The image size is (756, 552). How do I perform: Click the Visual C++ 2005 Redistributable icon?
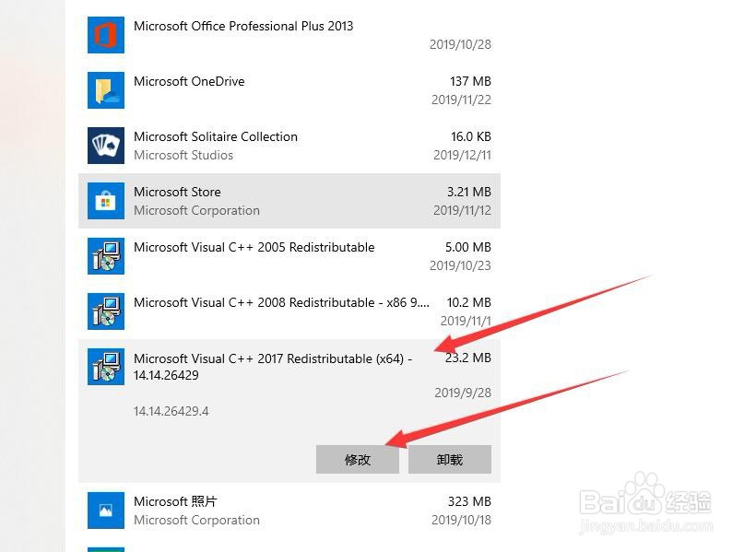click(106, 256)
